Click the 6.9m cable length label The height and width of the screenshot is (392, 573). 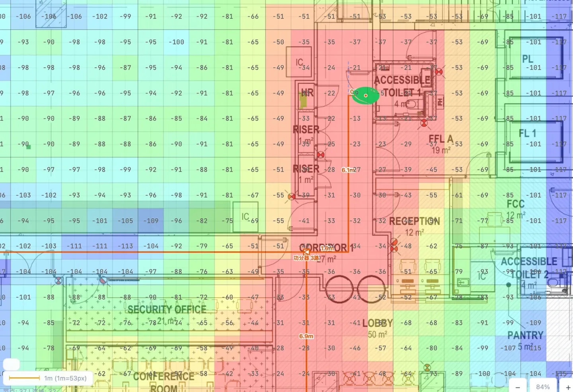tap(306, 336)
